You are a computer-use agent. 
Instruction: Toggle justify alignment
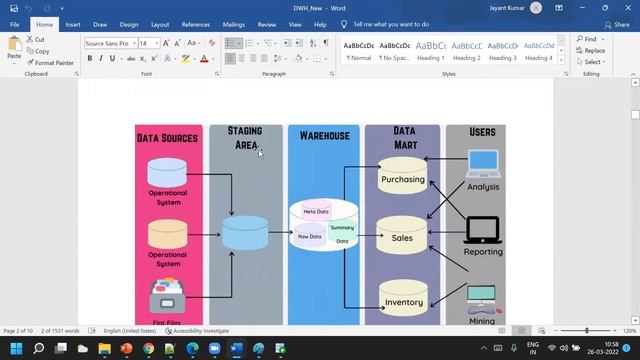pos(264,59)
